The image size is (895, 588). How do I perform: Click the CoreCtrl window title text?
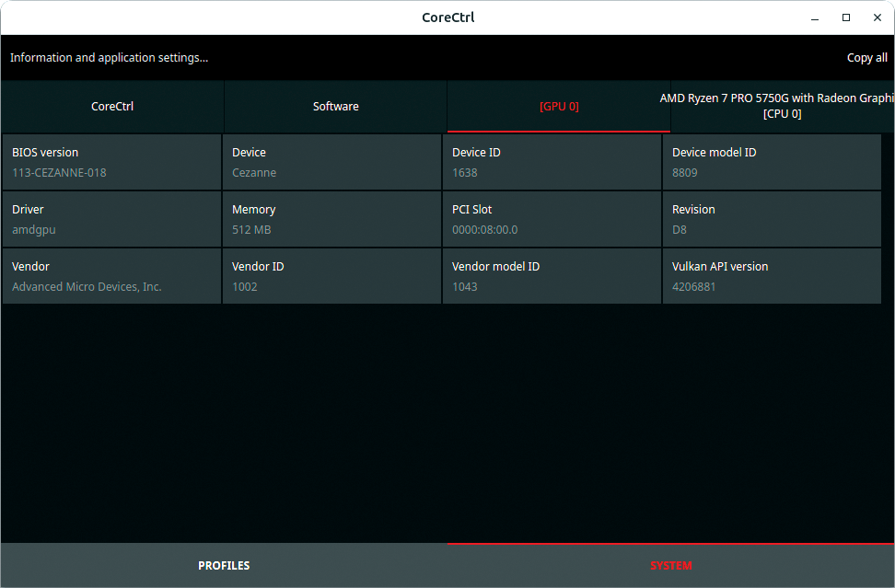(x=448, y=17)
